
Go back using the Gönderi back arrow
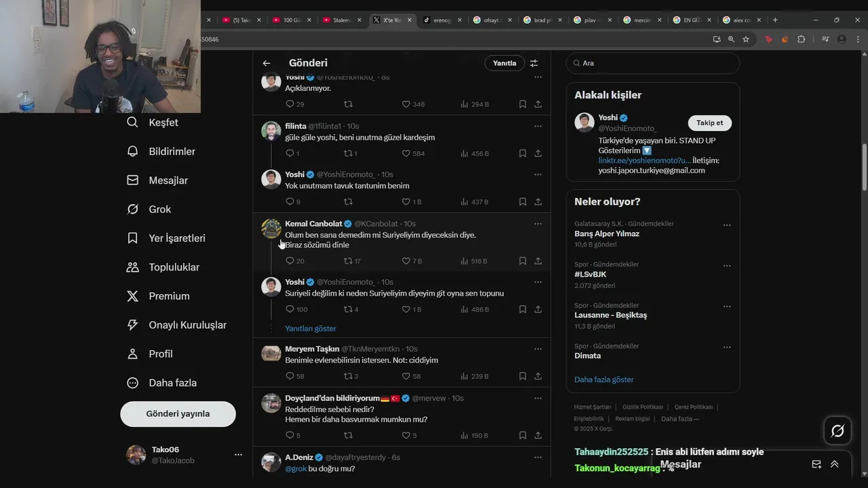[267, 63]
